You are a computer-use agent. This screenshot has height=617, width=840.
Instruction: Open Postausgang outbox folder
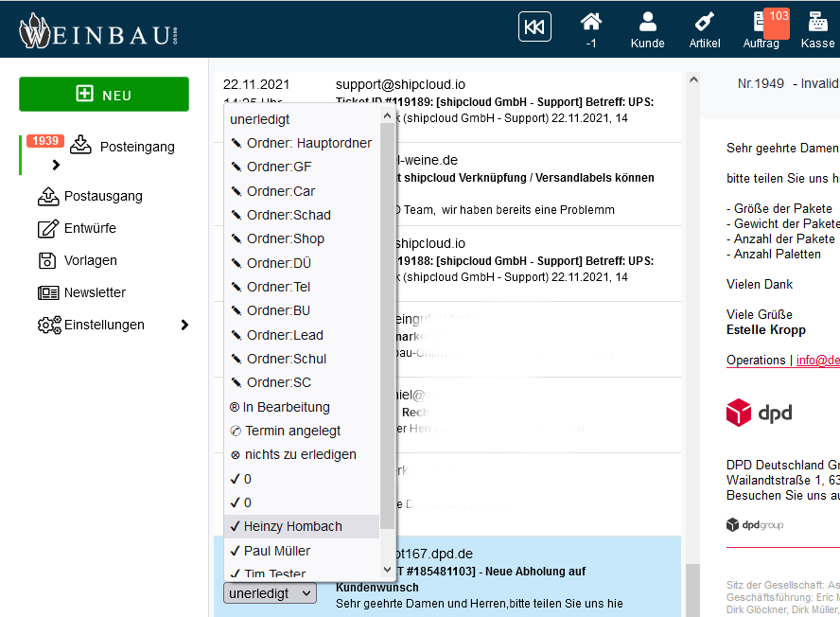point(102,196)
